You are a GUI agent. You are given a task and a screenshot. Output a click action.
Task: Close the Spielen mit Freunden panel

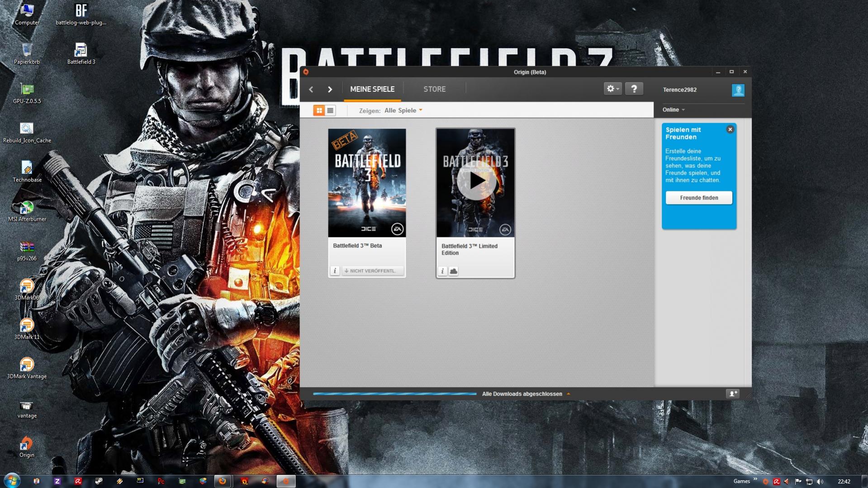(x=730, y=129)
